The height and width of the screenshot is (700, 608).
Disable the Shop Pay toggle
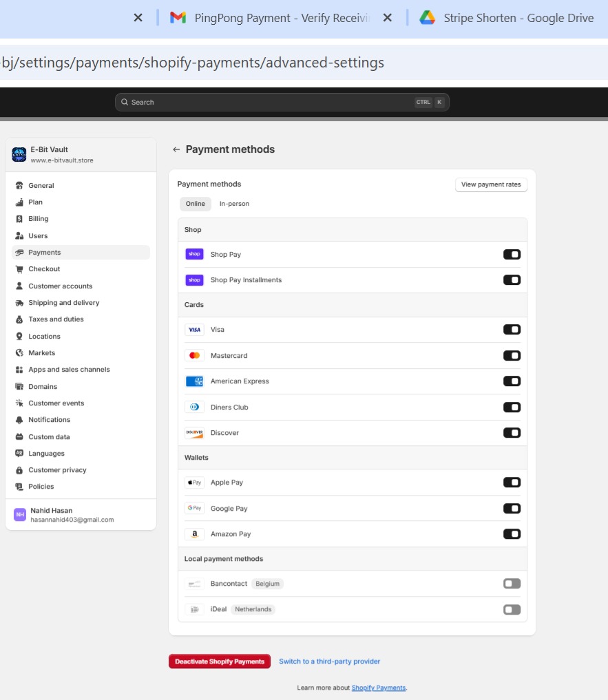pyautogui.click(x=512, y=255)
